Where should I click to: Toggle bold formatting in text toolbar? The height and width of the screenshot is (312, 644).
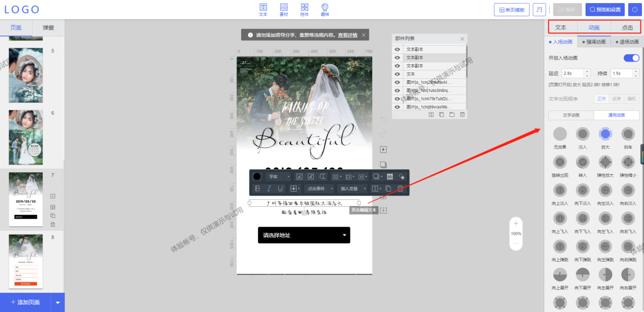click(x=257, y=189)
